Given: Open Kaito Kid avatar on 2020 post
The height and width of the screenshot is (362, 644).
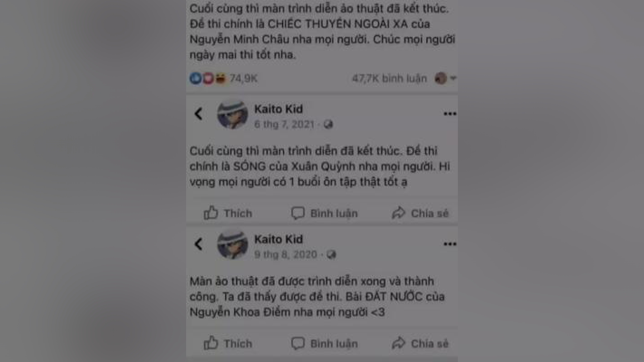Looking at the screenshot, I should tap(233, 245).
